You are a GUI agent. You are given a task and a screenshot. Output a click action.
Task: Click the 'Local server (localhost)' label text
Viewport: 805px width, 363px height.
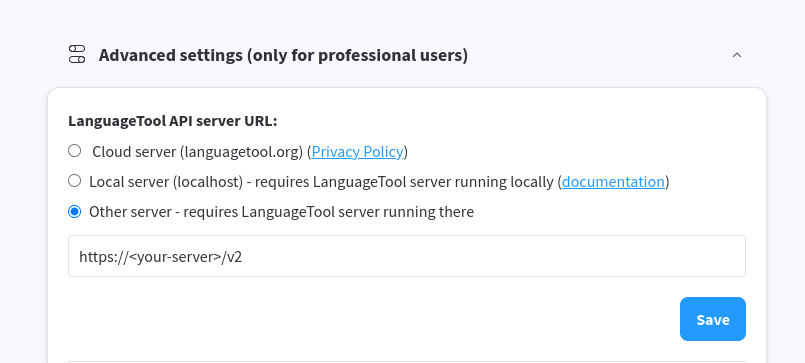166,182
